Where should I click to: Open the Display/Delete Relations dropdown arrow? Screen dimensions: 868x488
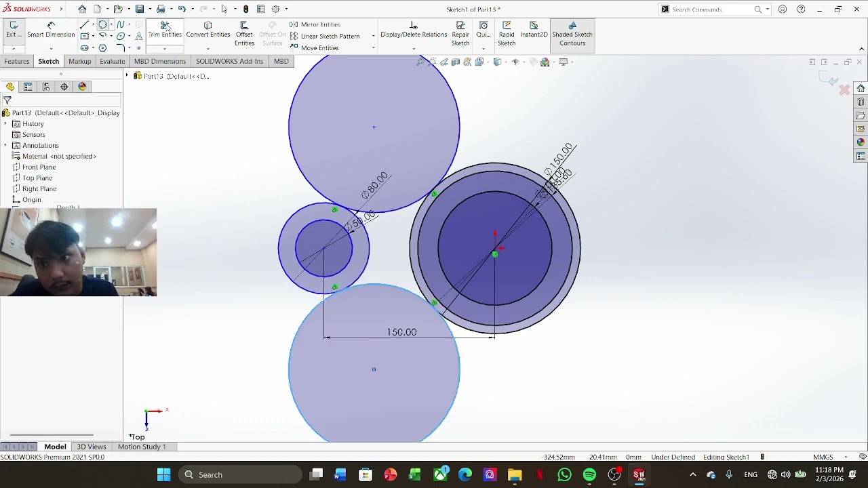pyautogui.click(x=414, y=48)
